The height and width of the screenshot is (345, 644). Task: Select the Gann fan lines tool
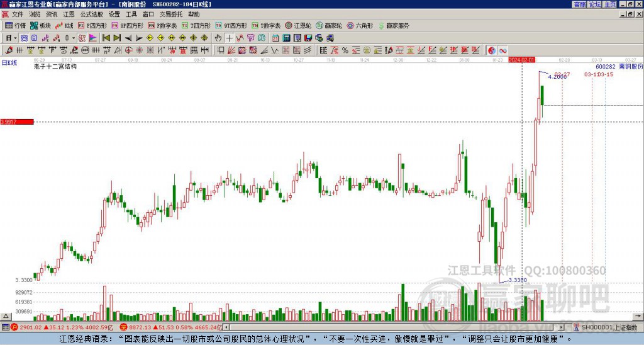coord(232,50)
